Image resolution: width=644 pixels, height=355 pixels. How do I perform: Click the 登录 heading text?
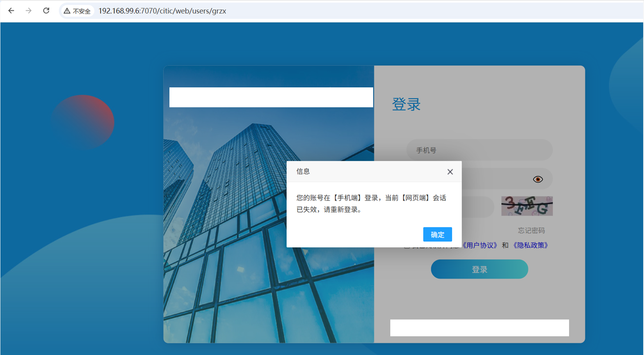point(406,104)
